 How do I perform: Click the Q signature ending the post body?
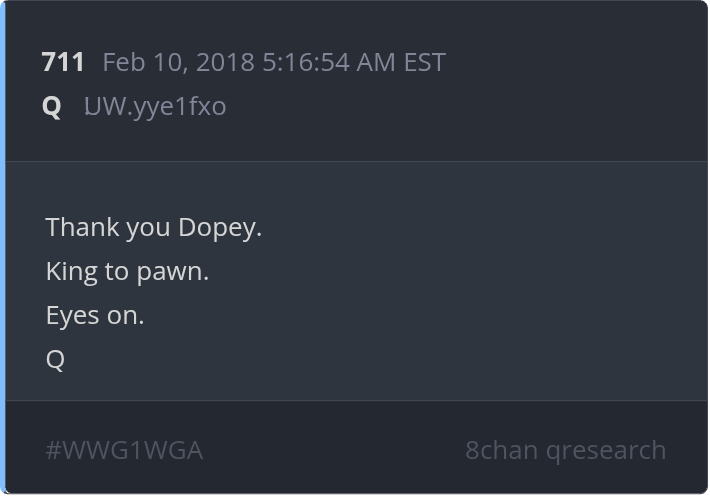pyautogui.click(x=55, y=359)
